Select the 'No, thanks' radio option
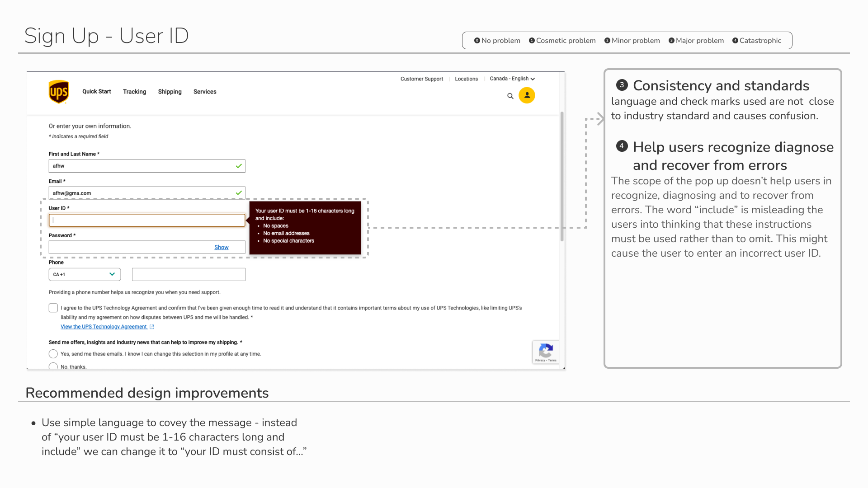This screenshot has width=868, height=488. coord(53,366)
